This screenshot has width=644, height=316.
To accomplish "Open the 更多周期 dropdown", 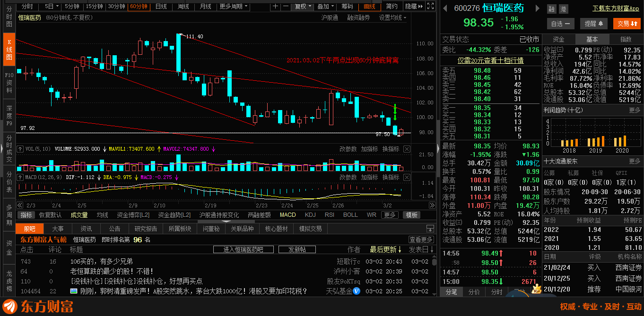I will tap(234, 6).
